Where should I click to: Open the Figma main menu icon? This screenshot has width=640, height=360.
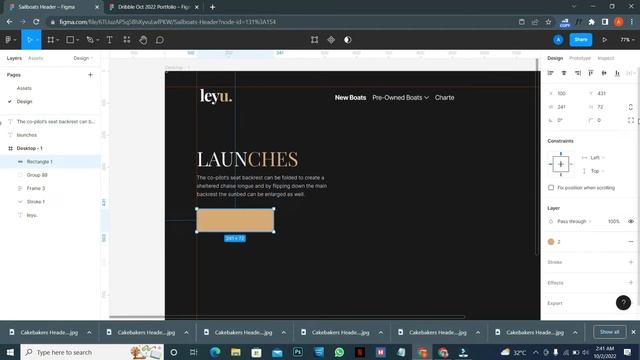click(9, 40)
